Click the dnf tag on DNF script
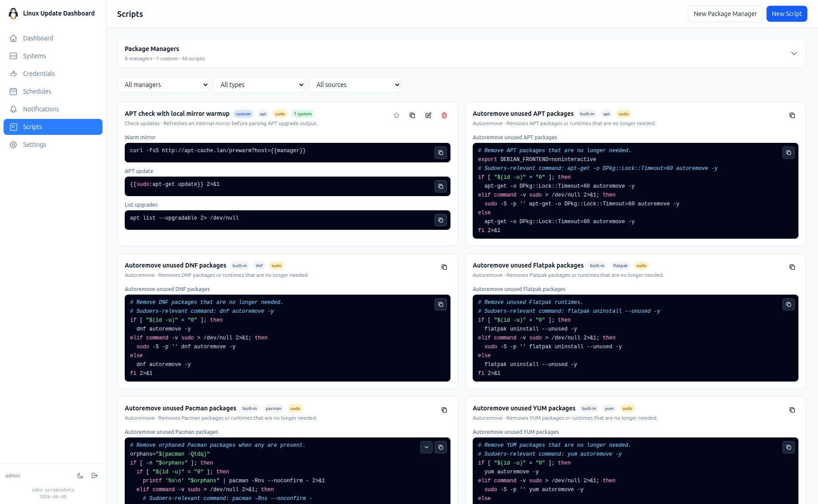The width and height of the screenshot is (818, 504). [259, 266]
